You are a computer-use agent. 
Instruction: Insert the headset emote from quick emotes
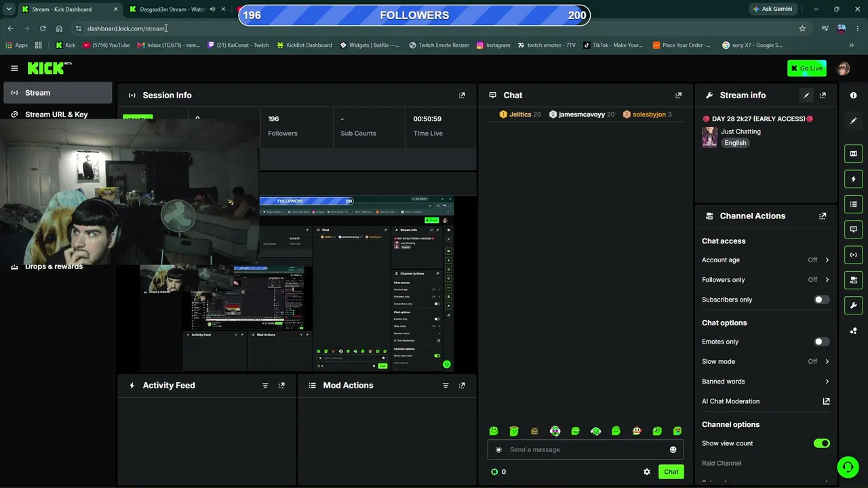point(595,431)
